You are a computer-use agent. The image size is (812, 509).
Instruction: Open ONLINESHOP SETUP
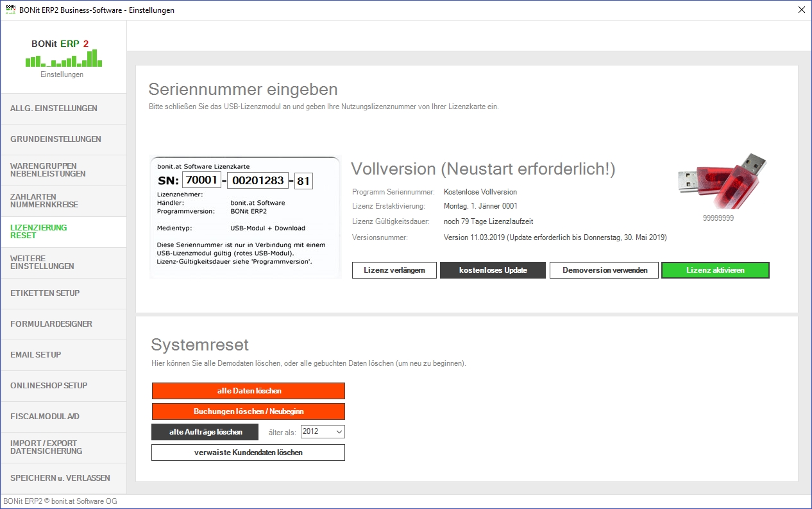[x=63, y=386]
